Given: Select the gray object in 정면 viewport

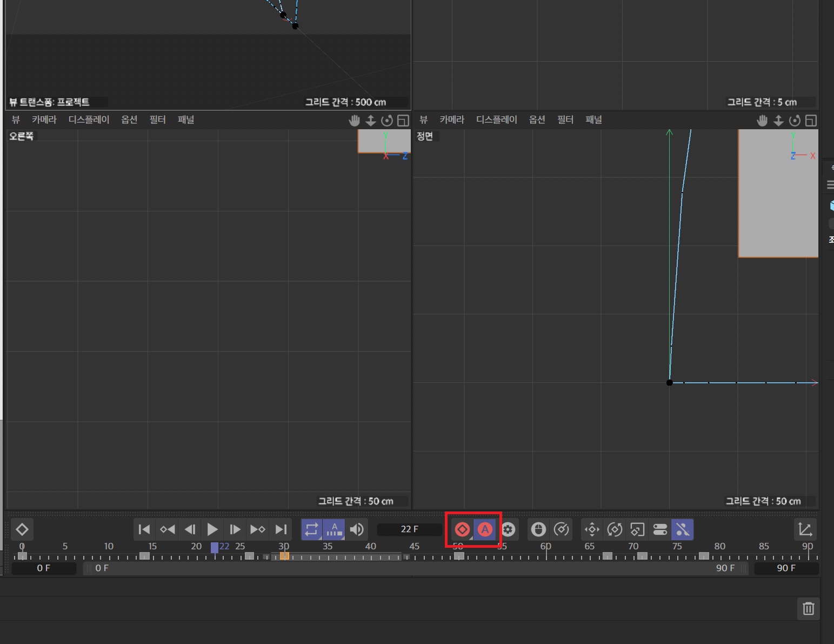Looking at the screenshot, I should (778, 193).
